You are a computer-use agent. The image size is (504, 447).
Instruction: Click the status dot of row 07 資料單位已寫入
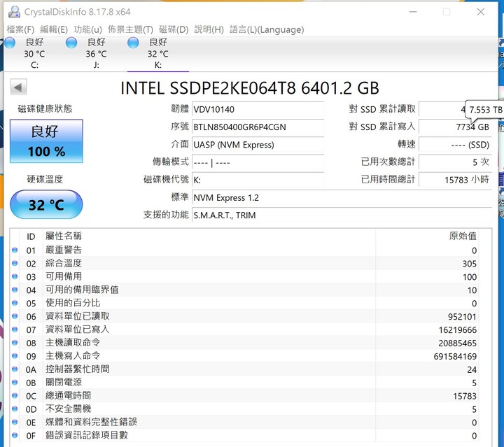click(15, 329)
